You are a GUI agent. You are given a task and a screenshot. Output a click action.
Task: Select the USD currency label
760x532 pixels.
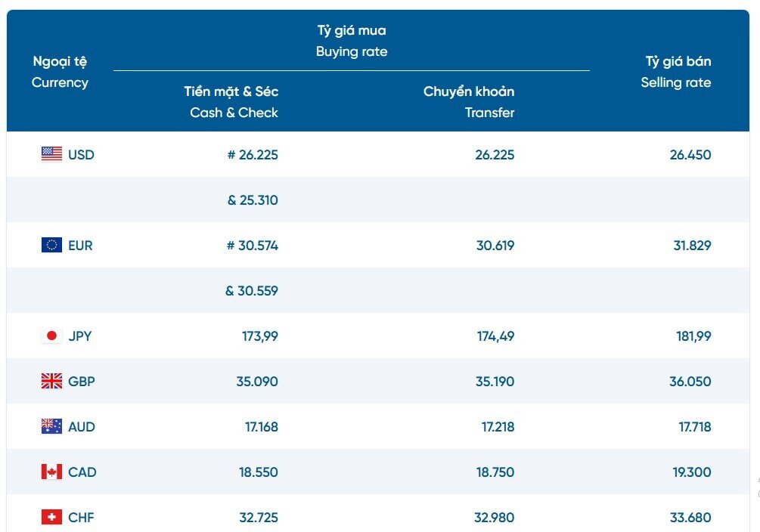pyautogui.click(x=81, y=155)
